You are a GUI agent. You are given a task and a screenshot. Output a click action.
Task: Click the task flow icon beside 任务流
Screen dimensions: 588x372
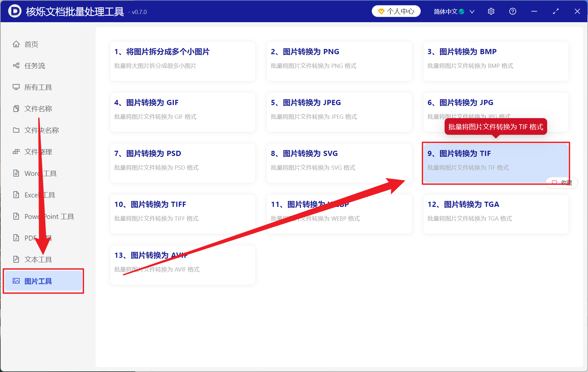(16, 66)
